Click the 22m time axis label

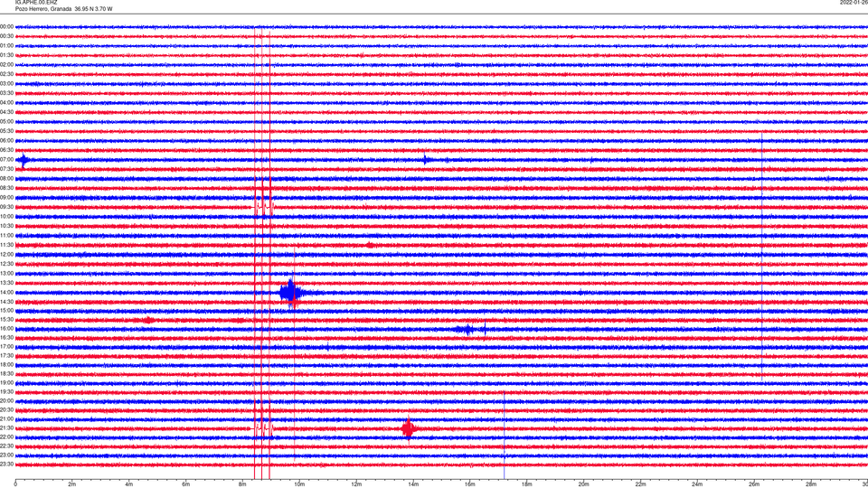click(x=640, y=484)
